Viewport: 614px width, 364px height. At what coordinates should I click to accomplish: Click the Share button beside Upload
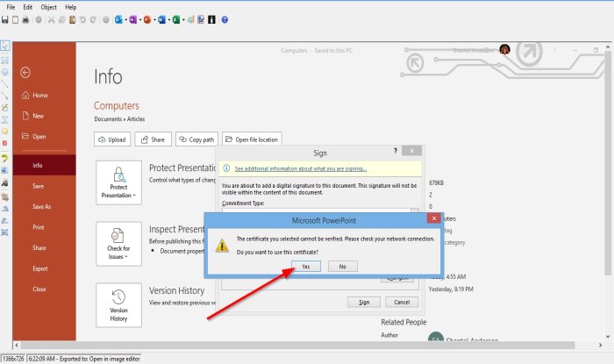point(153,139)
